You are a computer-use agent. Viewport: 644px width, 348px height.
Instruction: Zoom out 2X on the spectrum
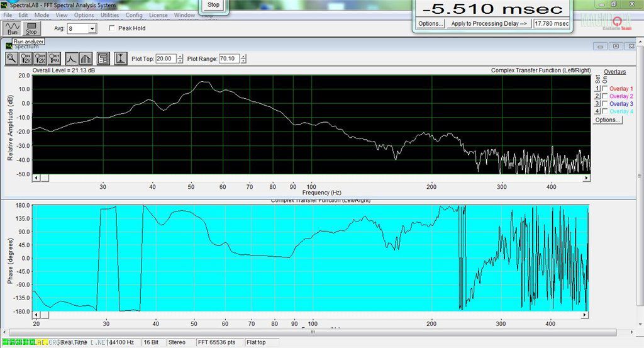(40, 59)
